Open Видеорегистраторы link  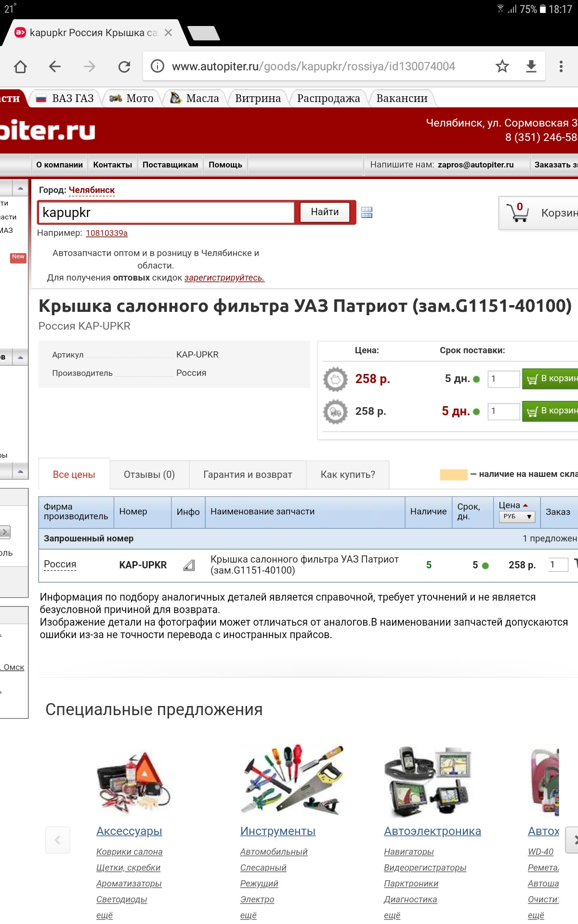tap(425, 868)
